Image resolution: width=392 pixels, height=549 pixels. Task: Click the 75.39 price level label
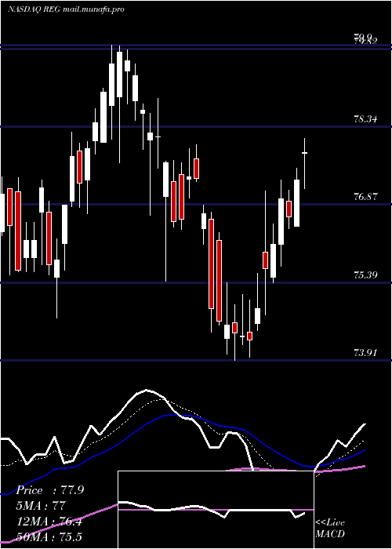[x=365, y=274]
